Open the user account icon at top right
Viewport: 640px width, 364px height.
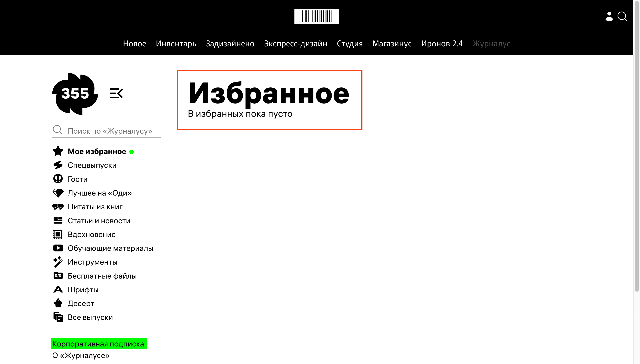pyautogui.click(x=609, y=16)
